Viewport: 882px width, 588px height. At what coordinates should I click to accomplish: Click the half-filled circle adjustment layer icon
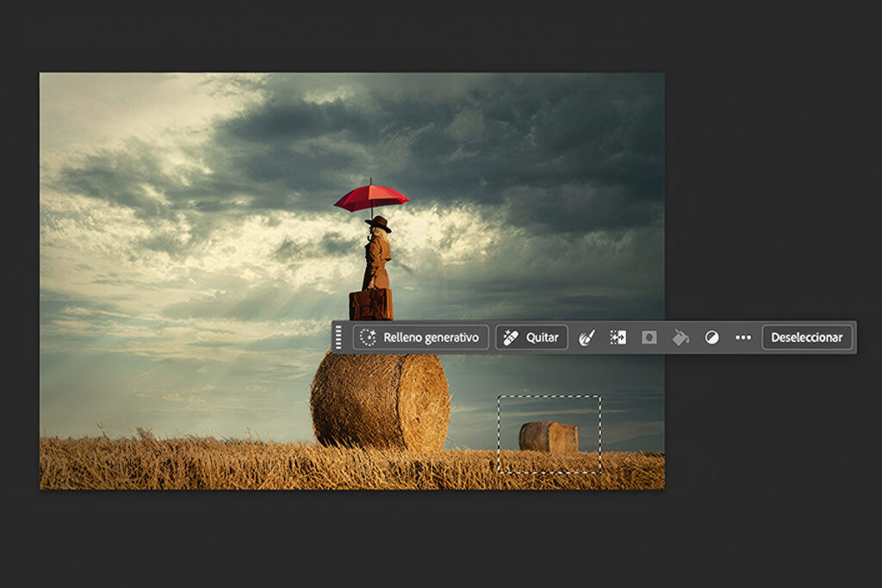pos(711,337)
